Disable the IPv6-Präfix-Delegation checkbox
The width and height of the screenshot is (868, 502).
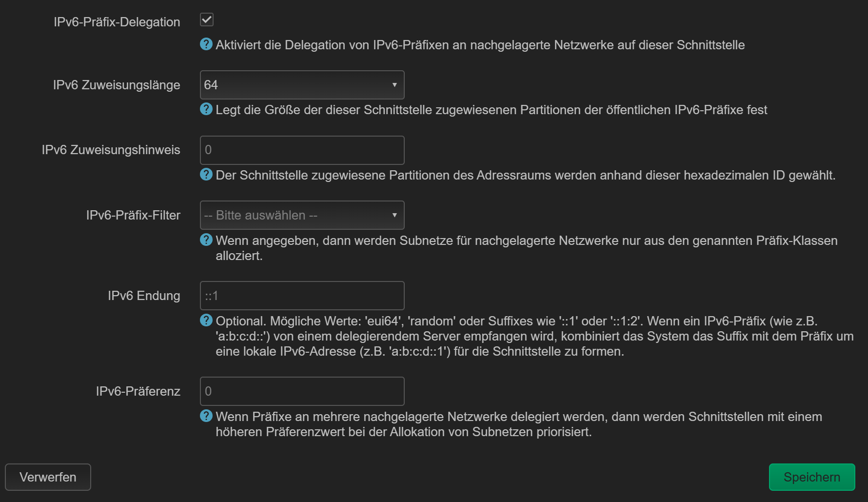207,20
